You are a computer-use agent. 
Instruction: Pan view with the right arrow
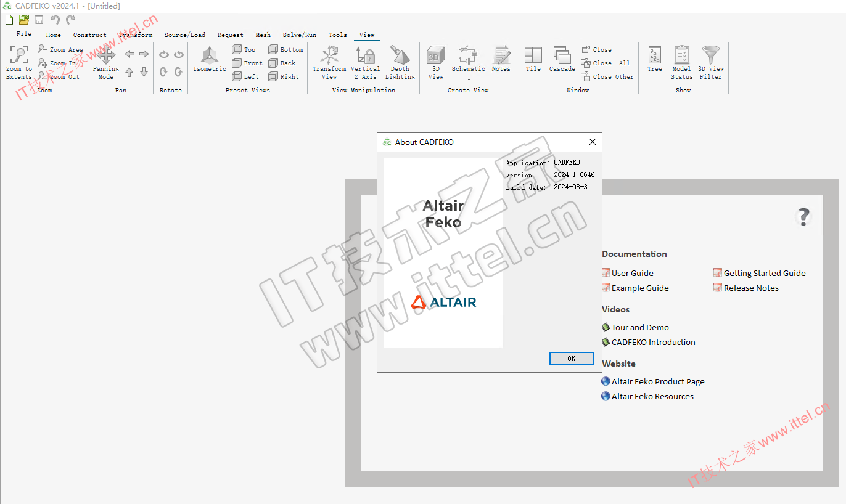click(144, 54)
